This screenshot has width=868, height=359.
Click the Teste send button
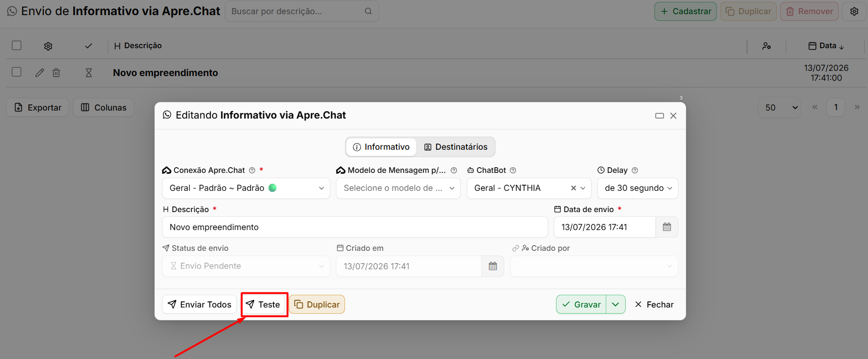coord(264,305)
